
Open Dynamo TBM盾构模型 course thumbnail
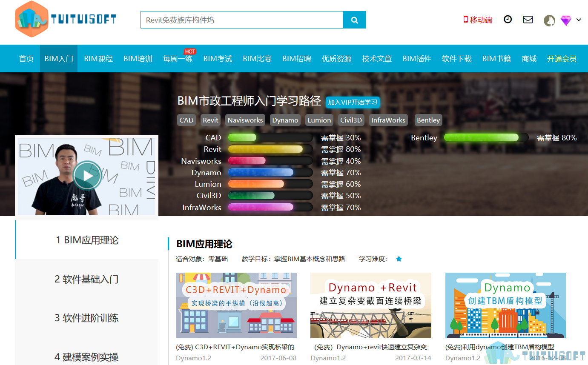[505, 305]
